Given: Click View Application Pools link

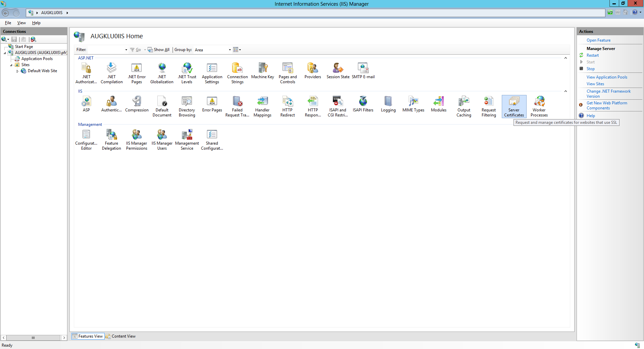Looking at the screenshot, I should (606, 77).
